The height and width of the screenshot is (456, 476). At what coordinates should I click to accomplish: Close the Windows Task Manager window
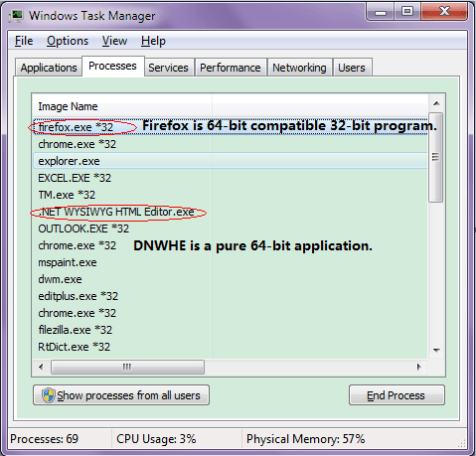pyautogui.click(x=444, y=12)
